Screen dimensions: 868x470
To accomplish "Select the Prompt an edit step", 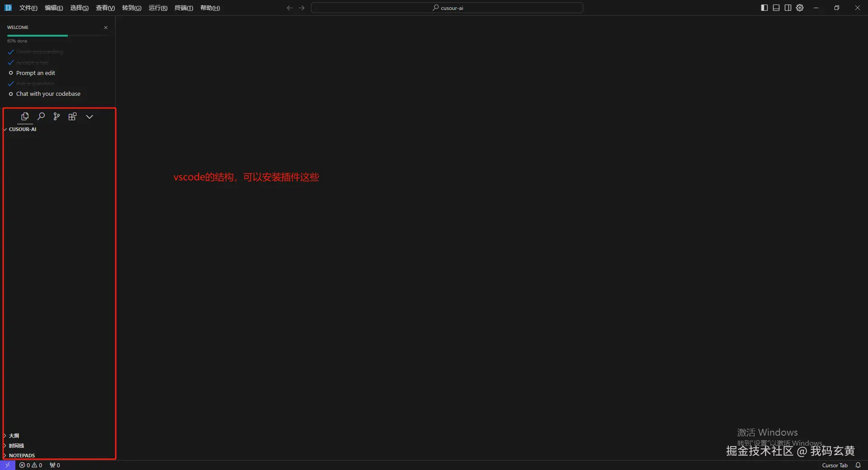I will click(x=36, y=73).
